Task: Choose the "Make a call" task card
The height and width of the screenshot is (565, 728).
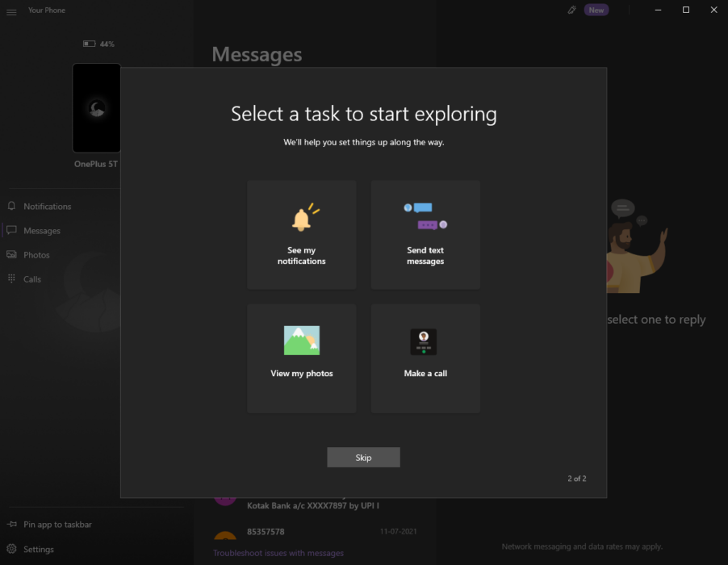Action: point(425,358)
